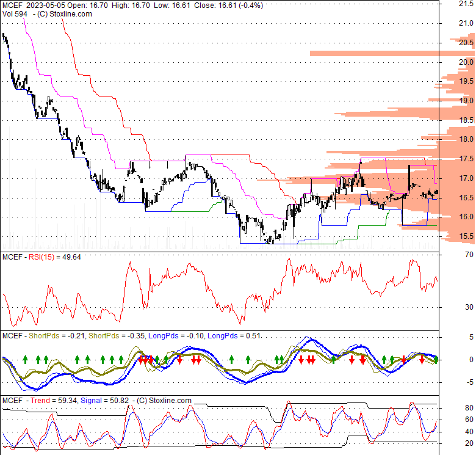Click the 18.0 price axis label
The width and height of the screenshot is (476, 455).
(x=466, y=139)
